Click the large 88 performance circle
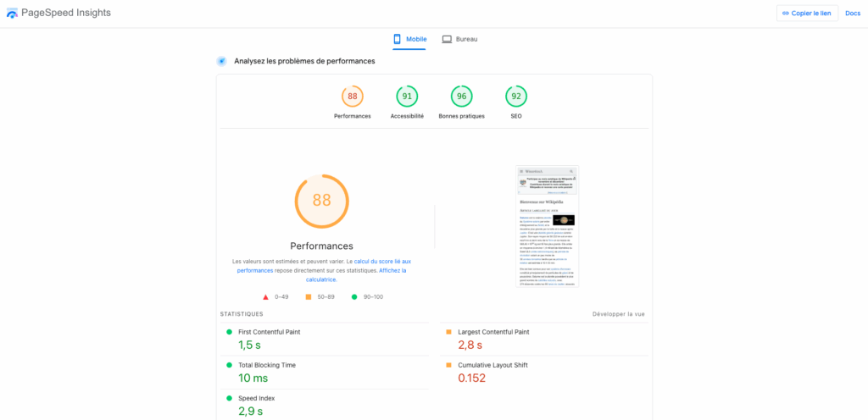The image size is (868, 420). 321,202
